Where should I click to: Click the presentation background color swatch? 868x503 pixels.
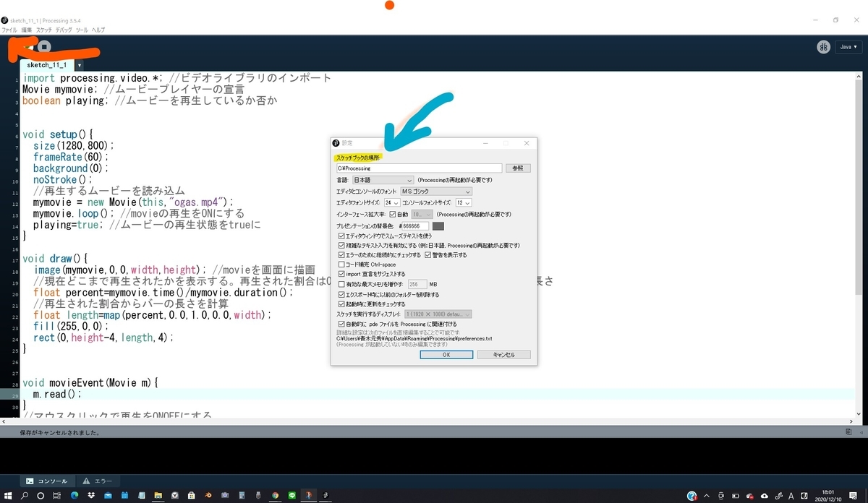(439, 225)
